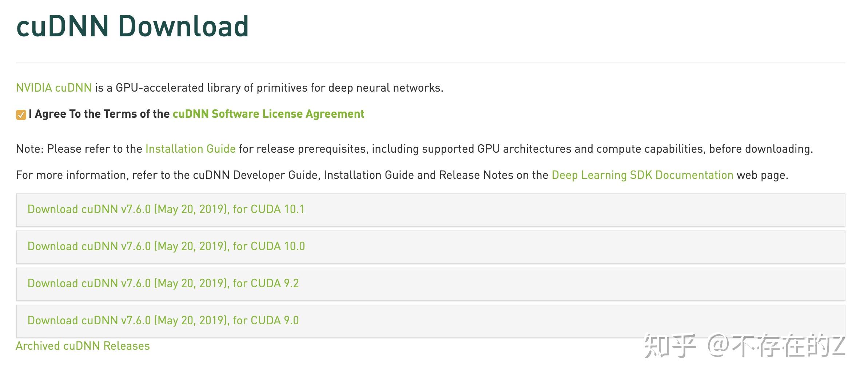Visit the Deep Learning SDK Documentation link
Image resolution: width=868 pixels, height=381 pixels.
tap(642, 175)
